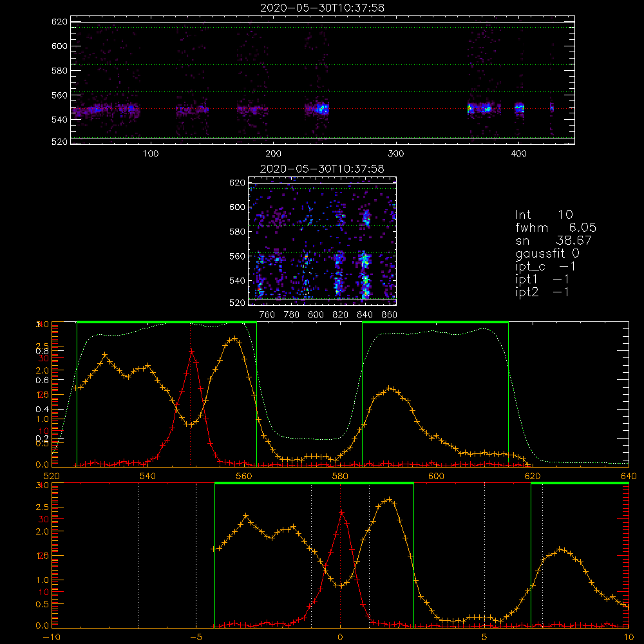Click the x-axis label 100 of top plot
This screenshot has height=644, width=644.
(151, 154)
